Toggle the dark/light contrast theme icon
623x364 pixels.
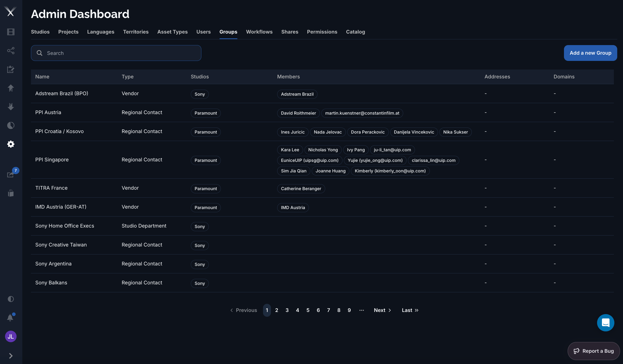11,299
